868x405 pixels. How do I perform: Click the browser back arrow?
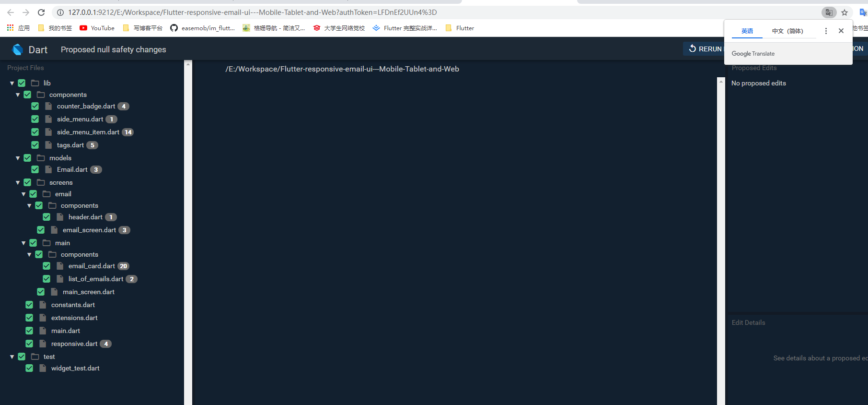click(11, 12)
